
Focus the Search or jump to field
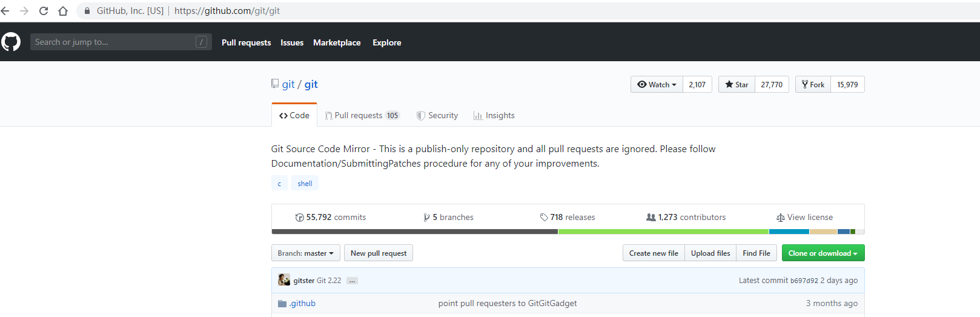[121, 42]
